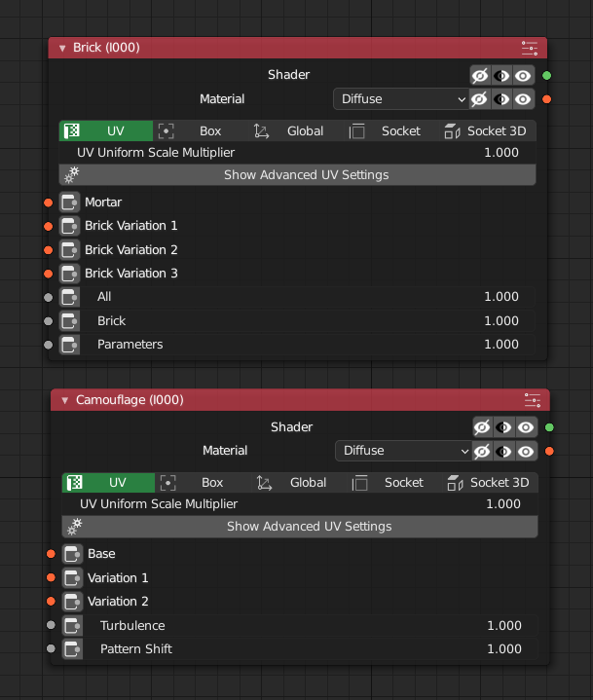
Task: Click the Brick Variation 1 slot icon
Action: pyautogui.click(x=70, y=226)
